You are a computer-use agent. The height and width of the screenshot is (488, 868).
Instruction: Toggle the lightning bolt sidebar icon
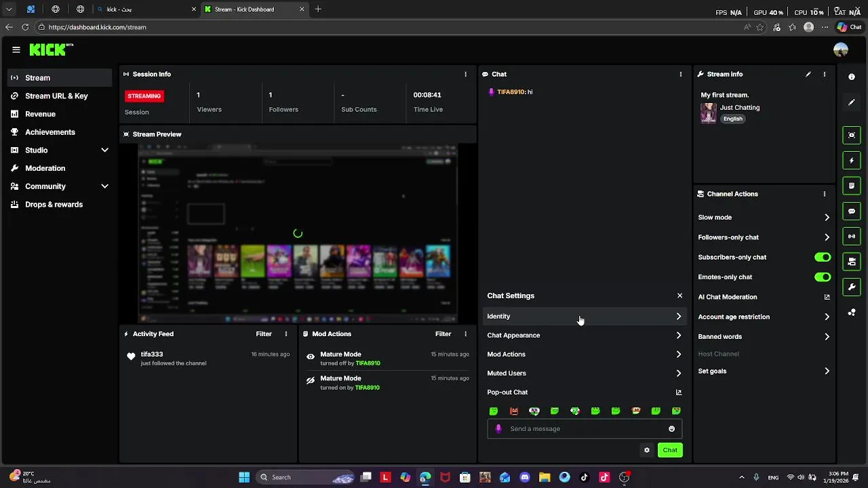pos(852,161)
